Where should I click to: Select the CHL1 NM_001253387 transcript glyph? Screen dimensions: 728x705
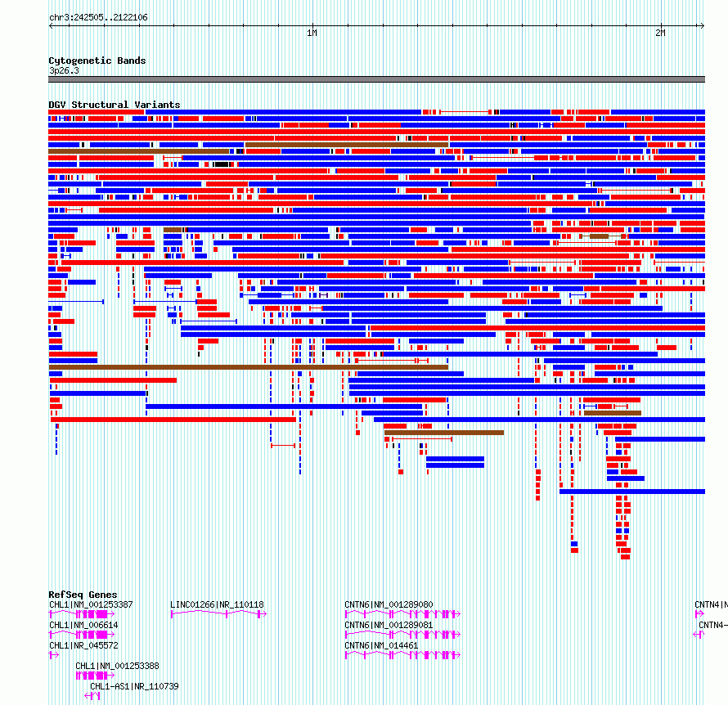click(82, 614)
